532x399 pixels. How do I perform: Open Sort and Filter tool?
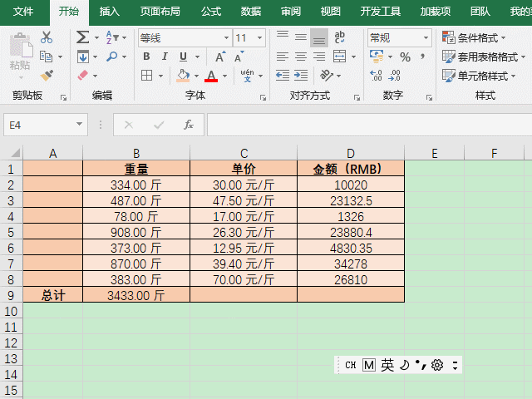coord(112,37)
